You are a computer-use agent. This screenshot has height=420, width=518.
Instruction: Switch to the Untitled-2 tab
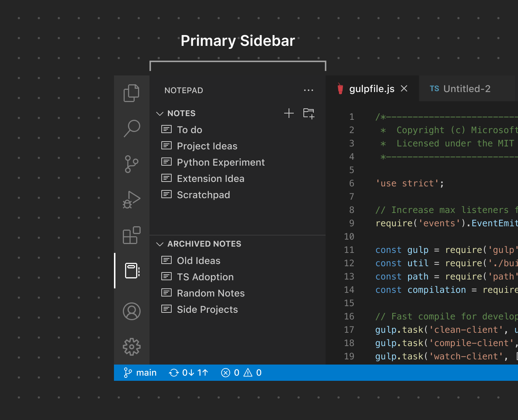coord(467,89)
